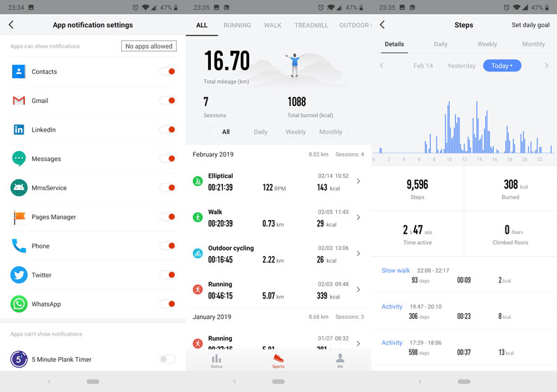Viewport: 557px width, 392px height.
Task: Select the ALL sports tab
Action: pyautogui.click(x=202, y=25)
